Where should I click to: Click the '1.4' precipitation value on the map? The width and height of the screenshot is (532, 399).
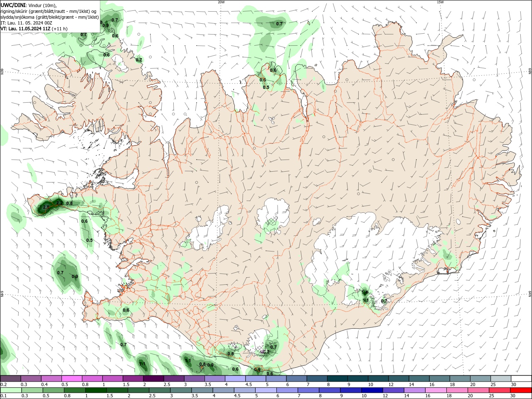click(x=365, y=293)
